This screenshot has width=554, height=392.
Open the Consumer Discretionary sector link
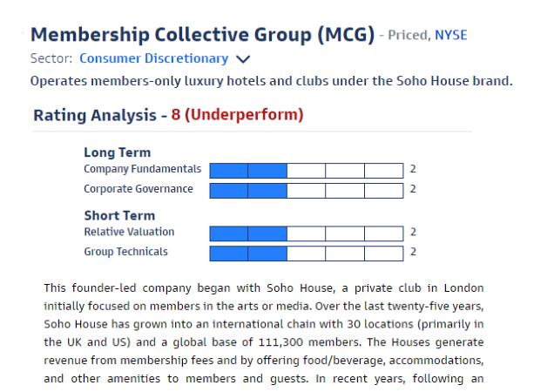(153, 58)
